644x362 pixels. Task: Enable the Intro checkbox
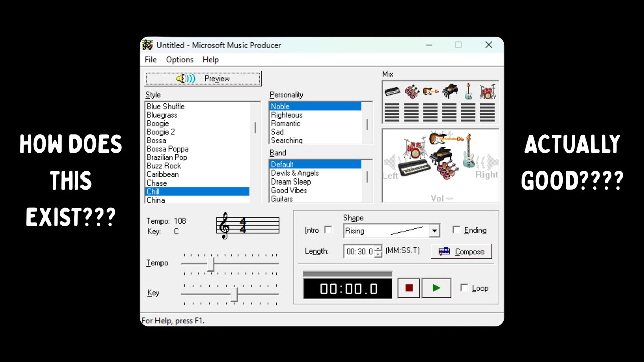click(328, 230)
